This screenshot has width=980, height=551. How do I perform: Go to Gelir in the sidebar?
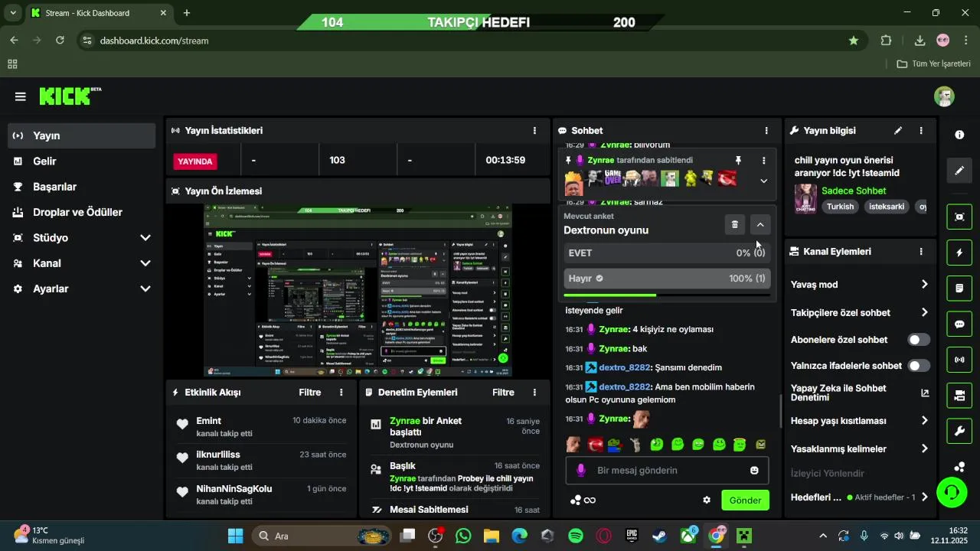pyautogui.click(x=82, y=161)
